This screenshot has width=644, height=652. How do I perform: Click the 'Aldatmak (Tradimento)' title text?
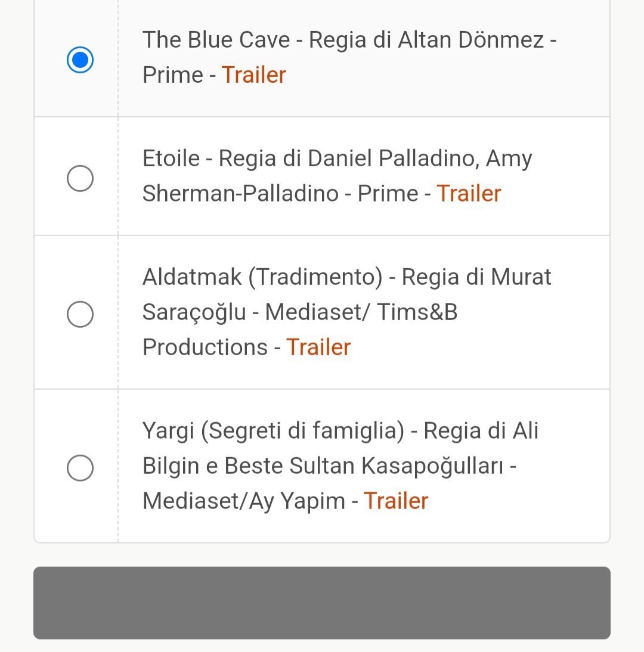[x=262, y=277]
